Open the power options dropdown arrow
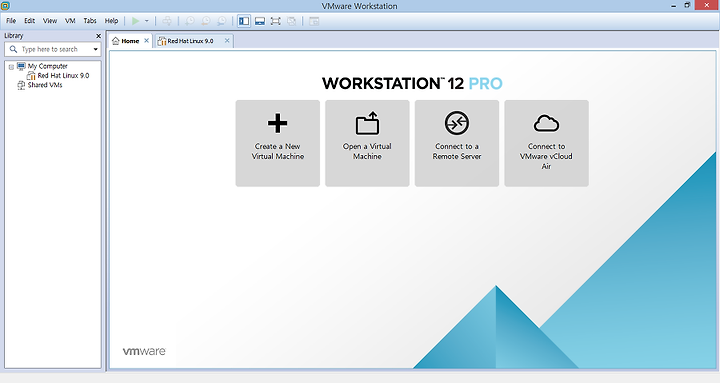The width and height of the screenshot is (720, 383). click(147, 21)
